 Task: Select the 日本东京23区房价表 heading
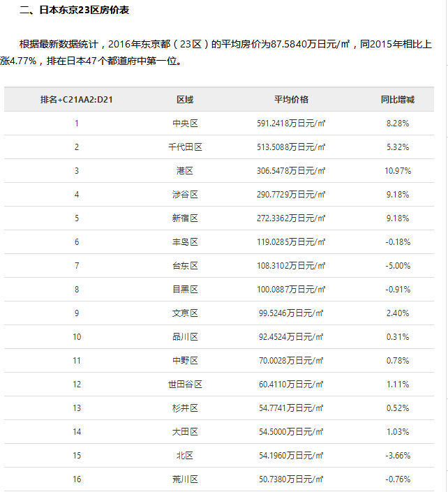pyautogui.click(x=74, y=10)
